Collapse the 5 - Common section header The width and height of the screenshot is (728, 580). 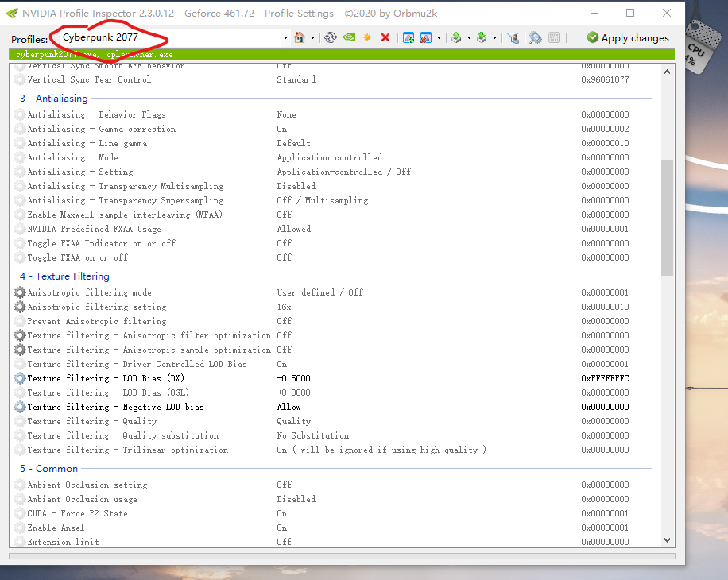[x=48, y=469]
